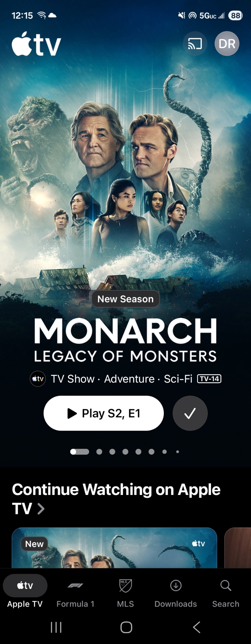Image resolution: width=251 pixels, height=644 pixels.
Task: Open the Formula 1 tab
Action: (75, 594)
